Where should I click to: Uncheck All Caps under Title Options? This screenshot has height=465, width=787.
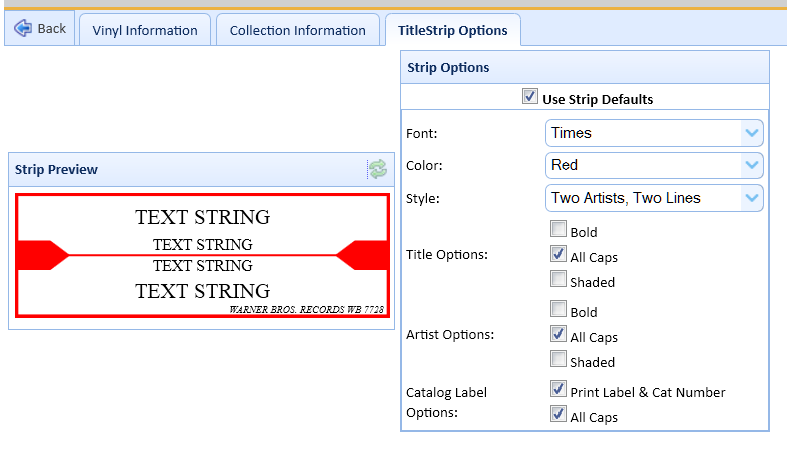click(558, 256)
